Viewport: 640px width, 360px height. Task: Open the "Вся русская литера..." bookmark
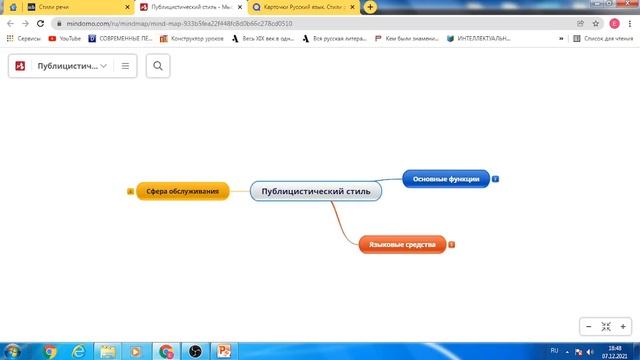pyautogui.click(x=334, y=38)
